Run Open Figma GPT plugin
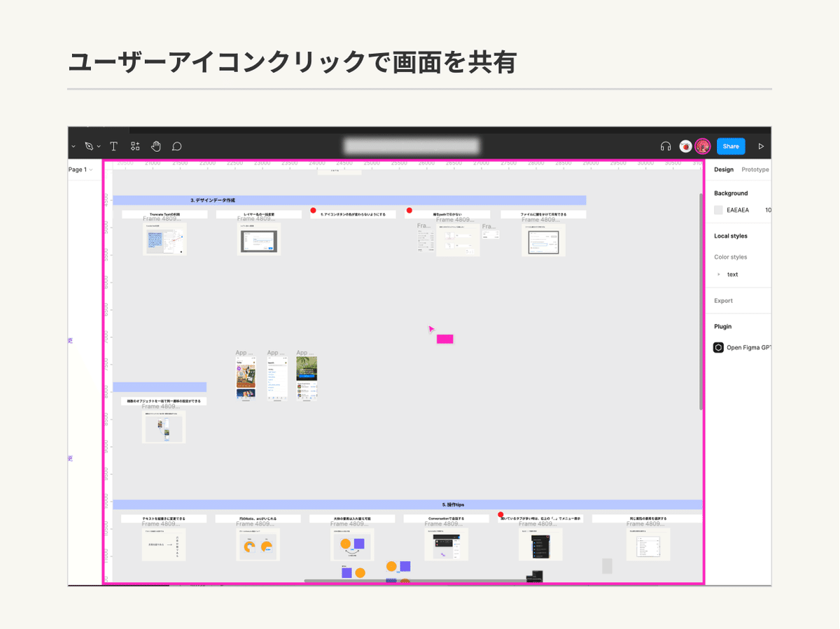Screen dimensions: 840x629 point(748,347)
